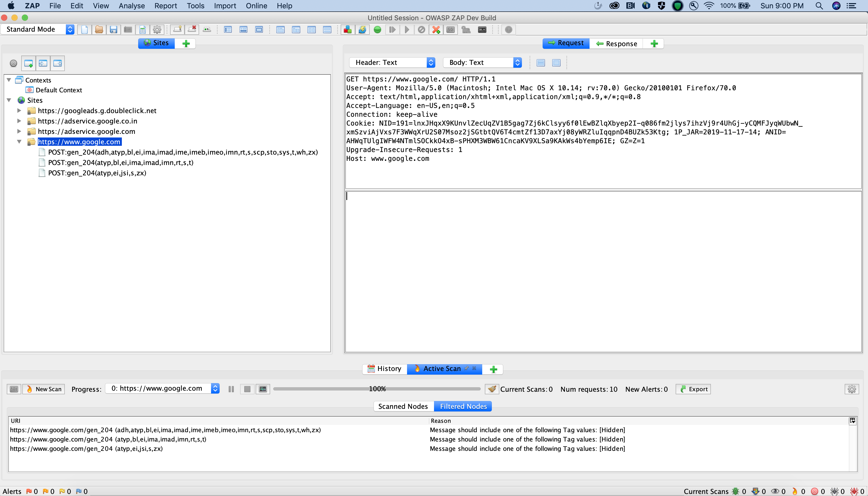Open the Header: Text format dropdown
This screenshot has height=496, width=868.
coord(431,62)
